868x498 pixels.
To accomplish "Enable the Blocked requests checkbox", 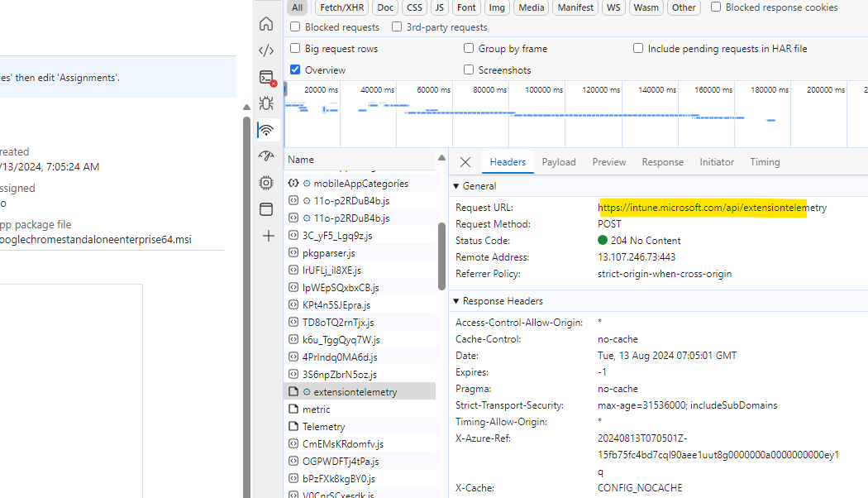I will point(295,26).
